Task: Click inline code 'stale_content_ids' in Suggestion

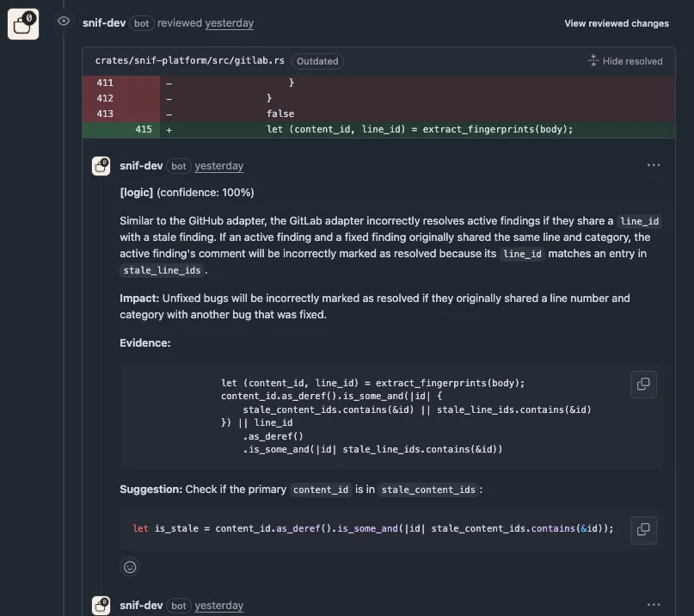Action: point(428,490)
